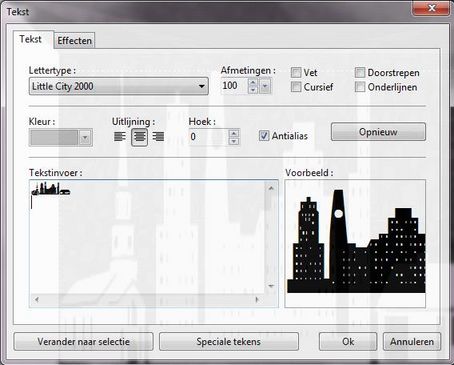Viewport: 454px width, 365px height.
Task: Select the Tekst tab
Action: coord(31,39)
